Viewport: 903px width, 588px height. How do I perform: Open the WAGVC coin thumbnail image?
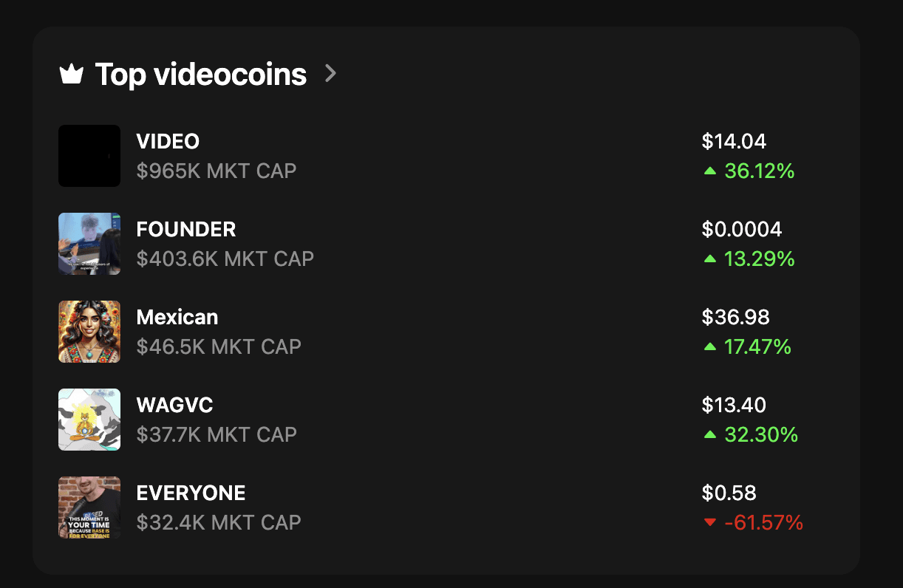click(89, 420)
